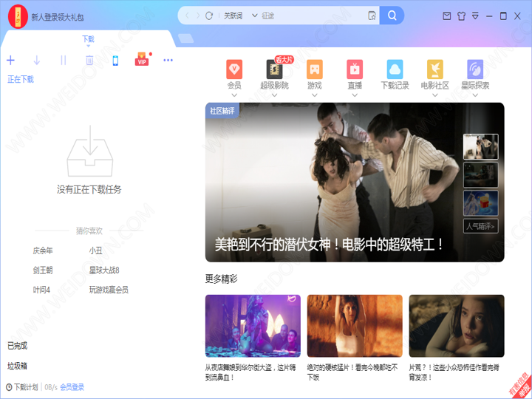Open a new tab with the small tab button
The height and width of the screenshot is (399, 532).
point(186,38)
